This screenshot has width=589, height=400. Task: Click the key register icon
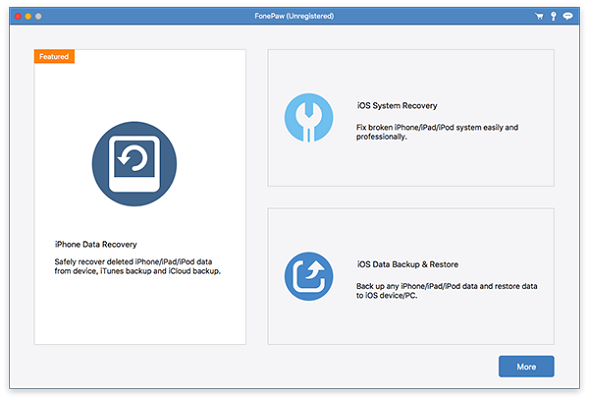[553, 16]
